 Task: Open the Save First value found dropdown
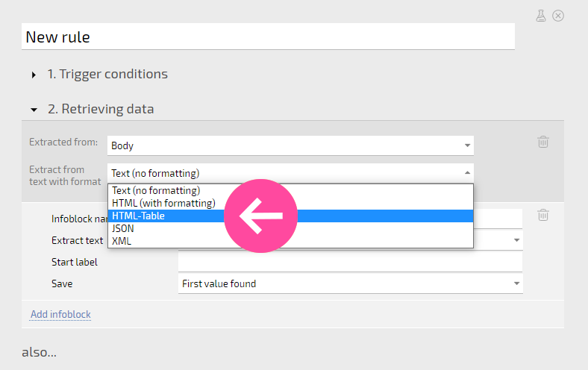click(x=350, y=283)
